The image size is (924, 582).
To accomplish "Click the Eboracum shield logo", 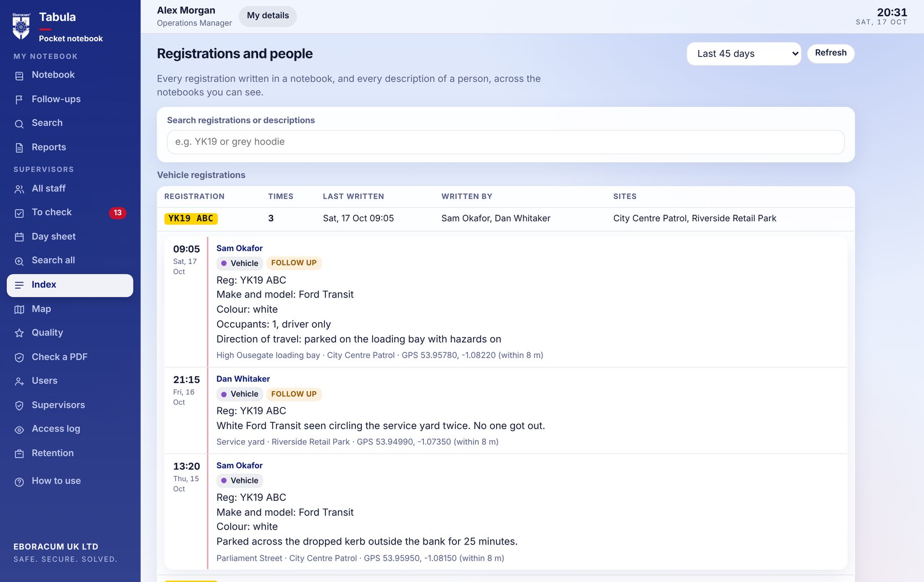I will click(x=21, y=26).
